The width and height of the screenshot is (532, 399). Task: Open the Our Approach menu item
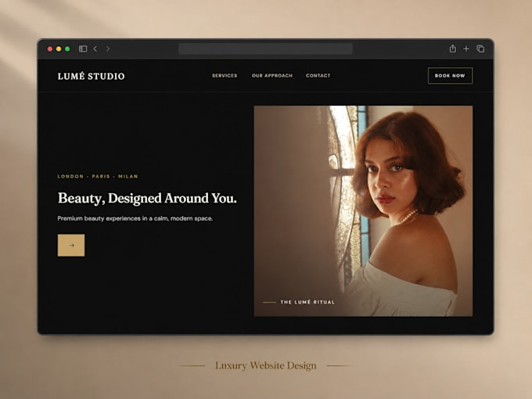[272, 76]
